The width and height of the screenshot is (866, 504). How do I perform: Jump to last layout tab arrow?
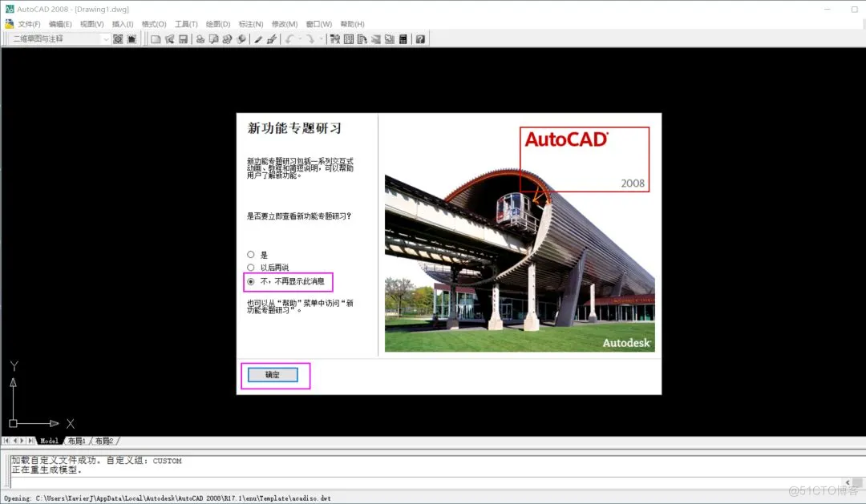point(30,441)
